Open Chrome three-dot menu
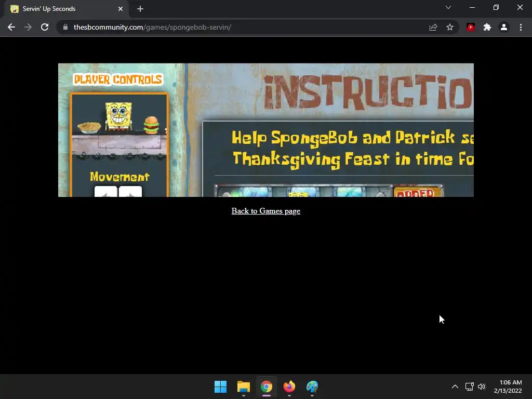Screen dimensions: 532x399 coord(521,27)
